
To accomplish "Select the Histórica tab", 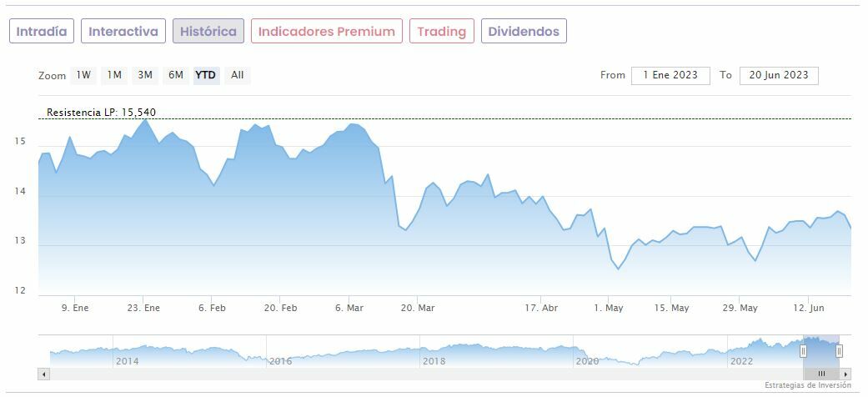I will (x=208, y=32).
